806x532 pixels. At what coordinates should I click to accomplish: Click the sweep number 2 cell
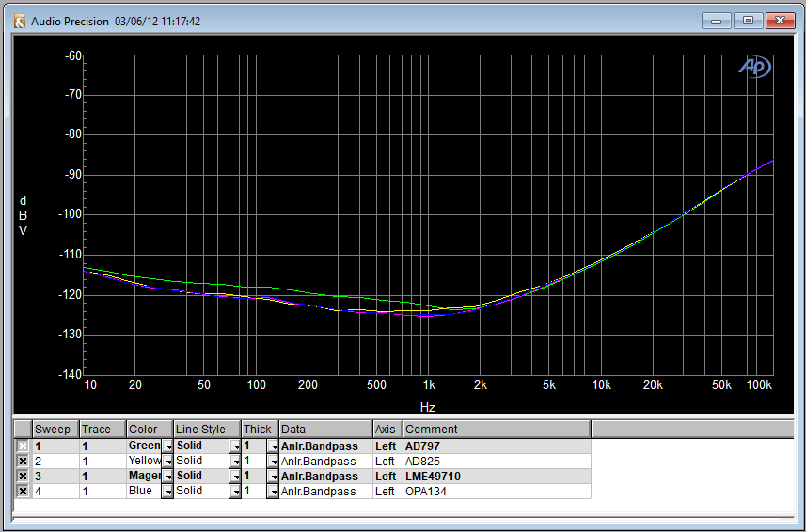tap(55, 462)
